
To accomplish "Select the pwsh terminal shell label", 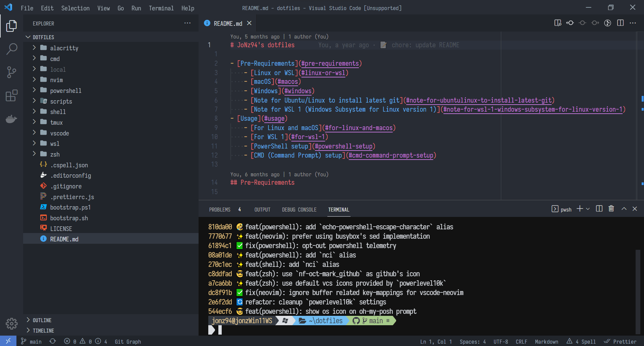I will click(561, 209).
